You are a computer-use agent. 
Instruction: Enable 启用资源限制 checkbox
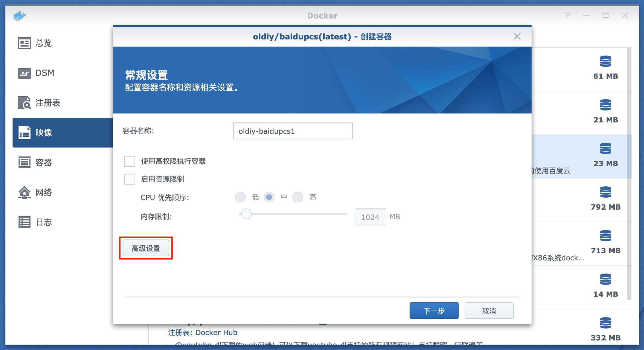(130, 179)
